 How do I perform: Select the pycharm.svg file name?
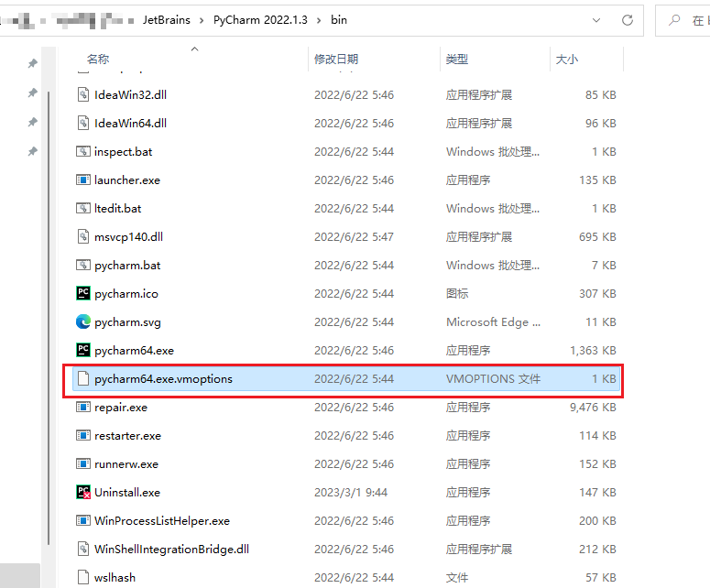[127, 322]
